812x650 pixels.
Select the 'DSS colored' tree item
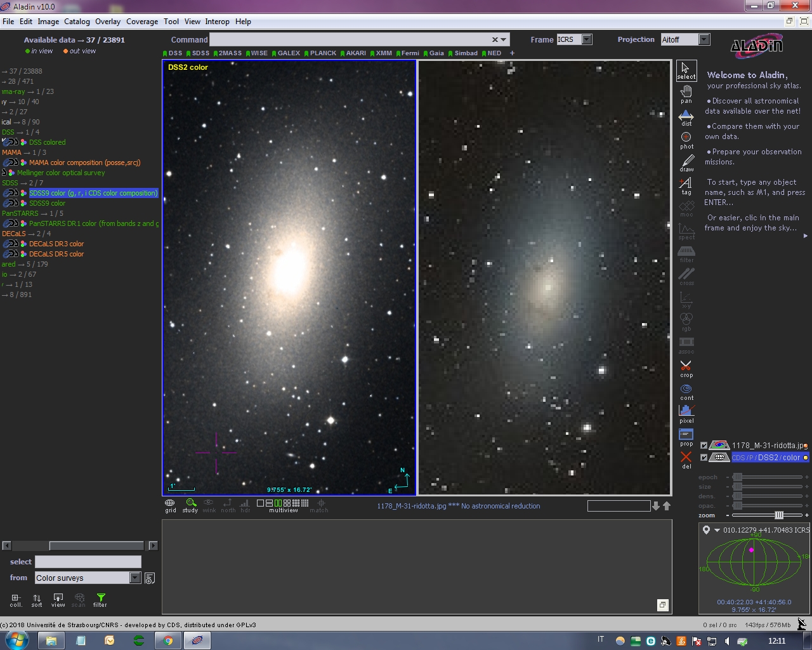point(47,142)
